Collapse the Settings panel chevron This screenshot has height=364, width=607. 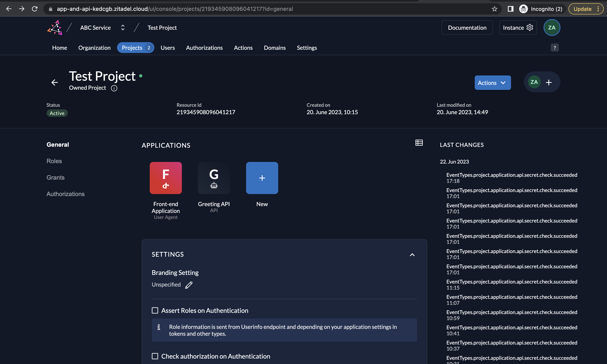412,255
